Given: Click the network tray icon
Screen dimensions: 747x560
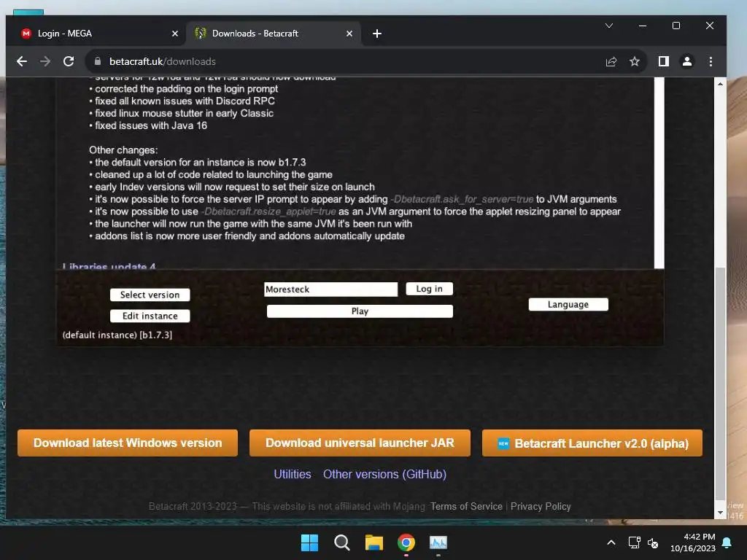Looking at the screenshot, I should pyautogui.click(x=634, y=542).
